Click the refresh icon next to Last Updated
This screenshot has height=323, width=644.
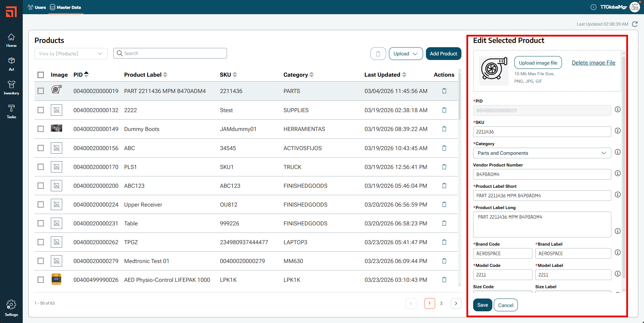pyautogui.click(x=635, y=24)
